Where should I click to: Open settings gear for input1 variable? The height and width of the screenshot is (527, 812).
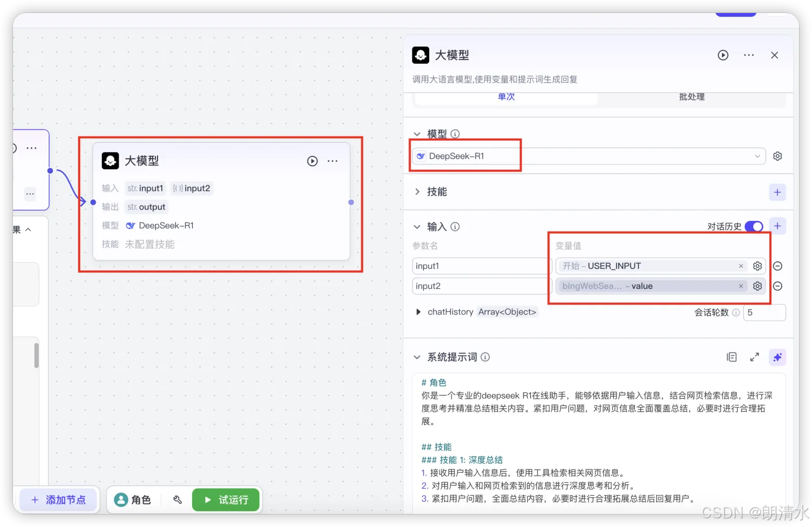pos(757,266)
